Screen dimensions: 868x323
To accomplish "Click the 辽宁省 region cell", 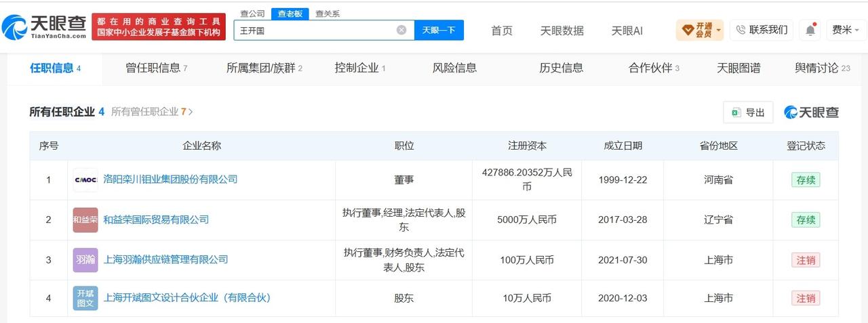I will coord(719,219).
